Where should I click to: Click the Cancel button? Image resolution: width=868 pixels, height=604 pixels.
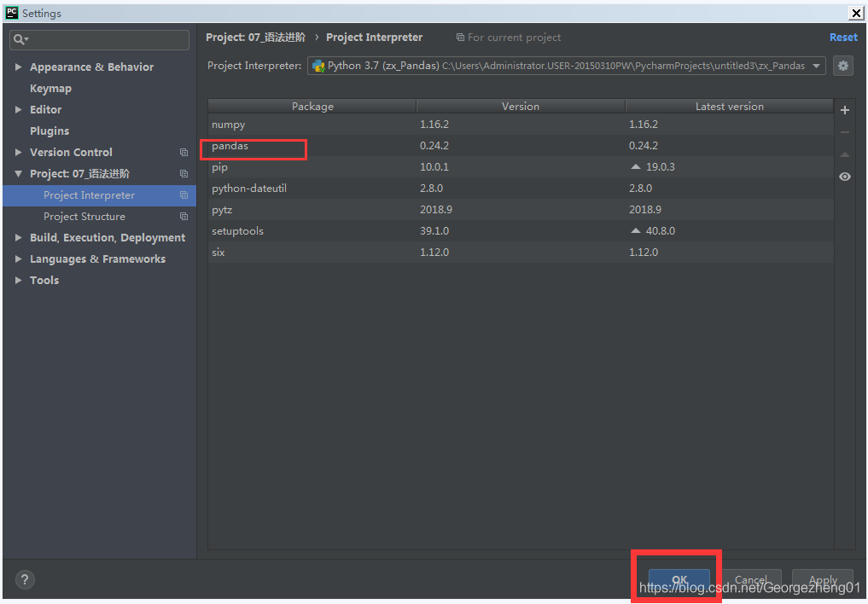(751, 579)
